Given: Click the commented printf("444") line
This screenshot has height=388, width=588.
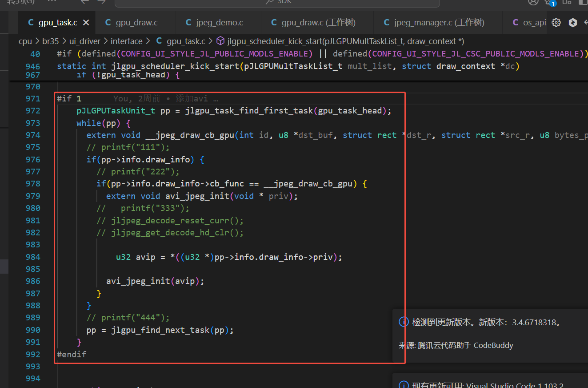Looking at the screenshot, I should (x=128, y=318).
